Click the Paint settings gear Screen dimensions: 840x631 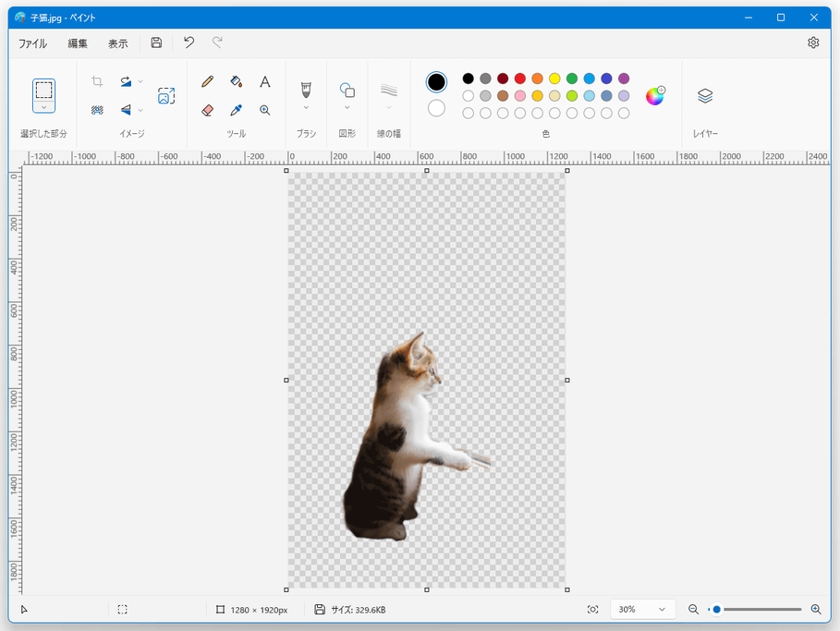click(x=812, y=42)
